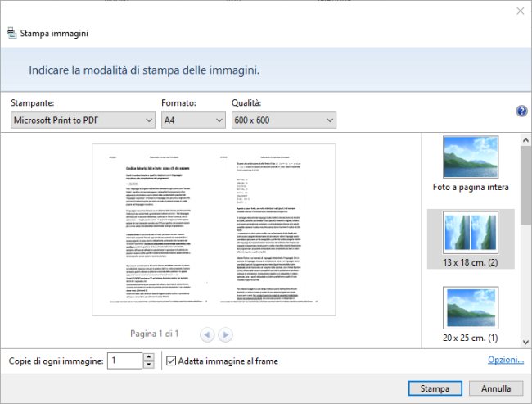
Task: Click the Annulla button
Action: pos(490,388)
